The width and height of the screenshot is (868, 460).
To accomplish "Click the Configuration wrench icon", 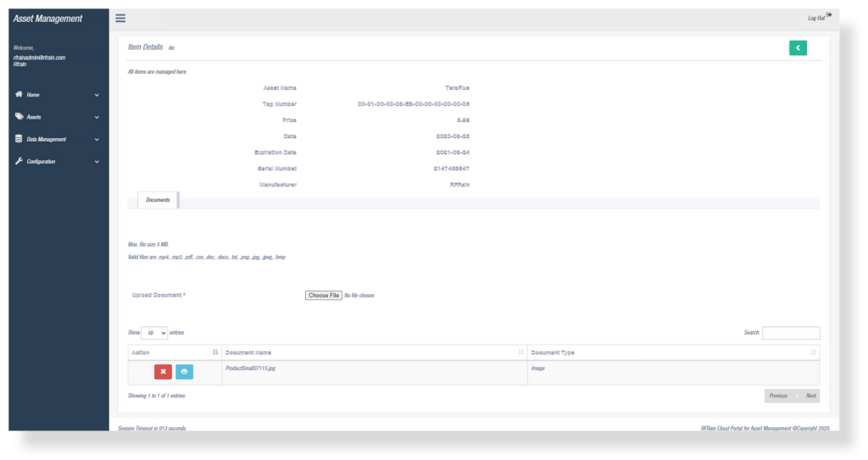I will tap(19, 161).
